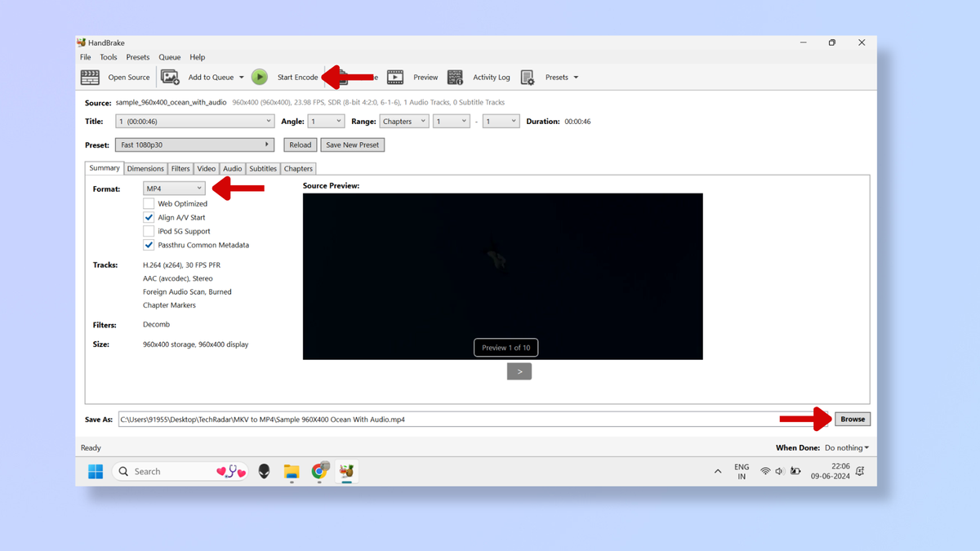This screenshot has height=551, width=980.
Task: Click inside the Save As path field
Action: [408, 419]
